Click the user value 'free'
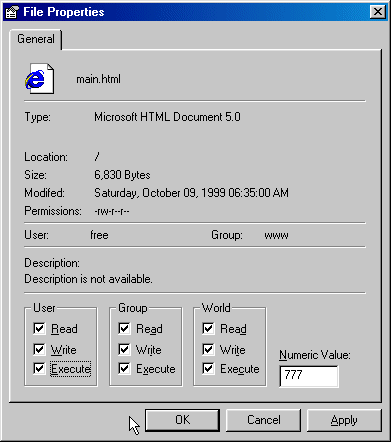391x442 pixels. tap(99, 235)
